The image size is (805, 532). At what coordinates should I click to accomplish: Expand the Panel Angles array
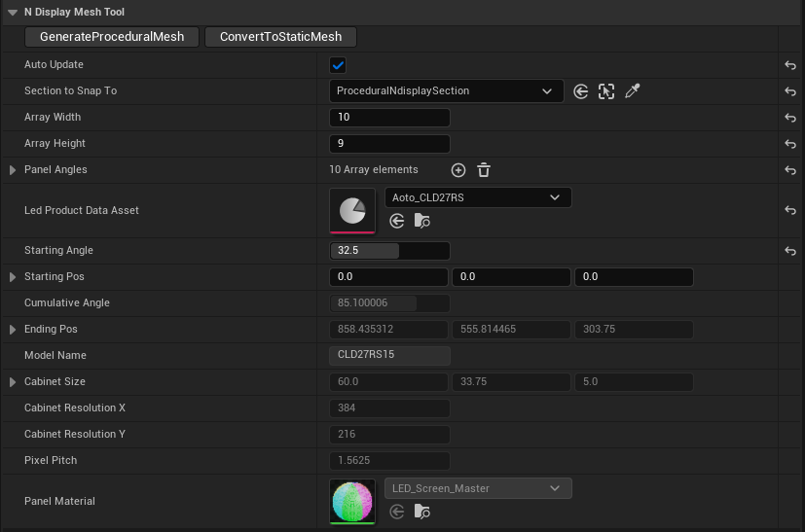[13, 170]
